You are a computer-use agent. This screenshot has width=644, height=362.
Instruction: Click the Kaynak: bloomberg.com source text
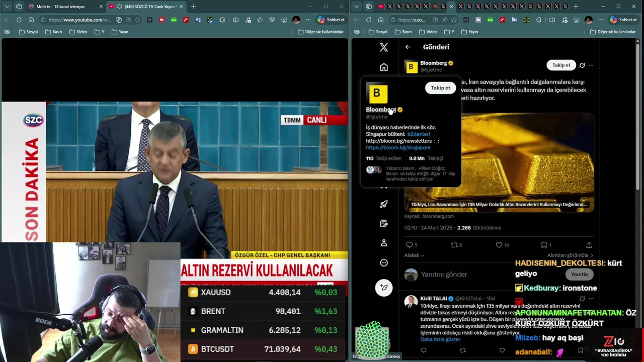point(429,216)
